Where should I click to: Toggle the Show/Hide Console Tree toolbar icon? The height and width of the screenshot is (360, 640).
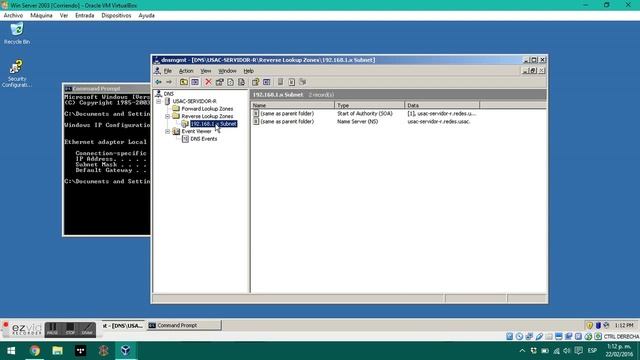point(195,82)
